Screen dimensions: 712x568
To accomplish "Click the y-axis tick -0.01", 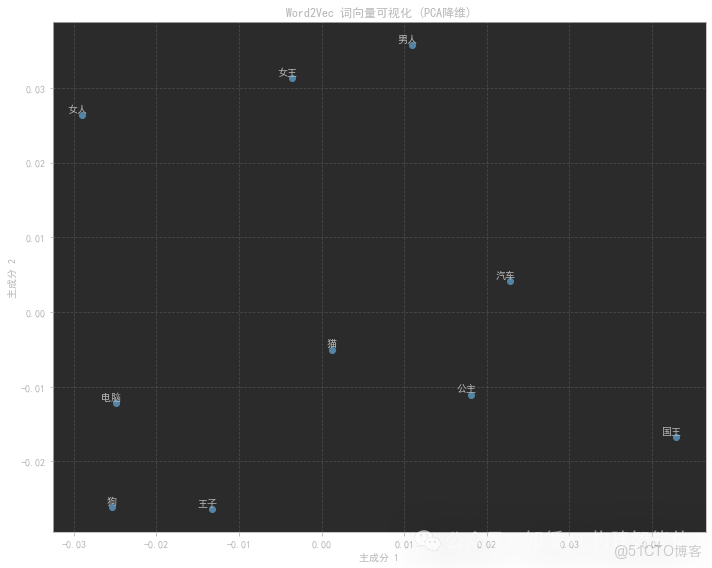I will coord(33,388).
